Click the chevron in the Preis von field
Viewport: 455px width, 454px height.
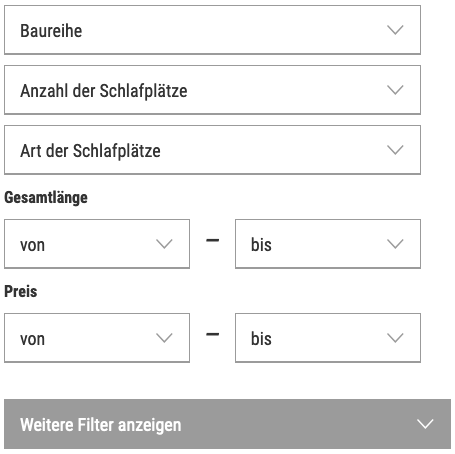pos(164,338)
